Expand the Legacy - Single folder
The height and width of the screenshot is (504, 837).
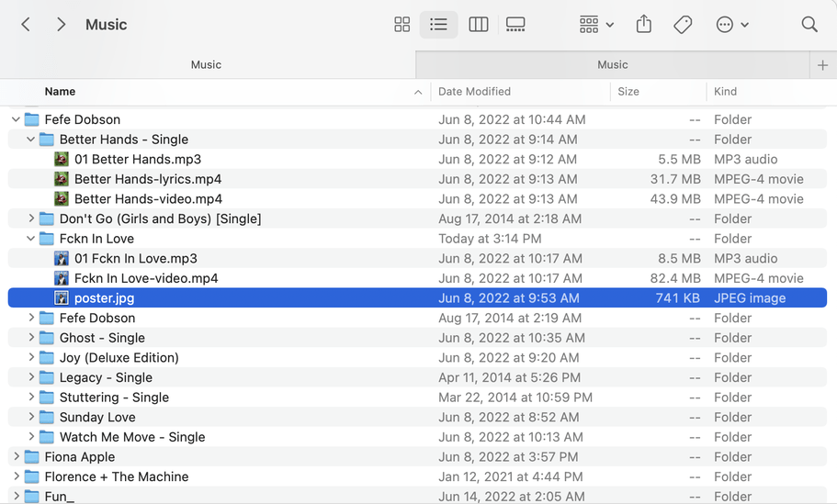(30, 376)
